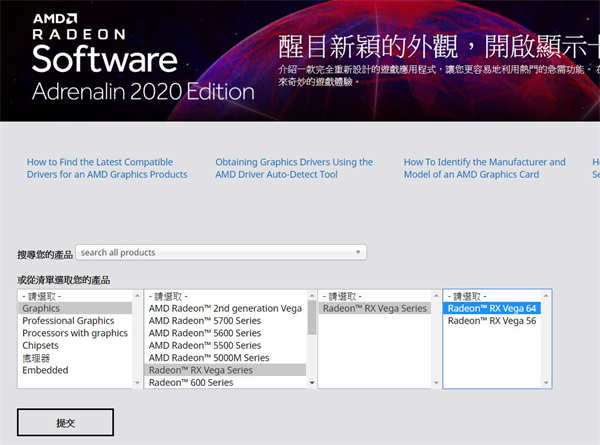Screen dimensions: 600x445
Task: Select AMD Radeon 5700 Series
Action: (225, 321)
